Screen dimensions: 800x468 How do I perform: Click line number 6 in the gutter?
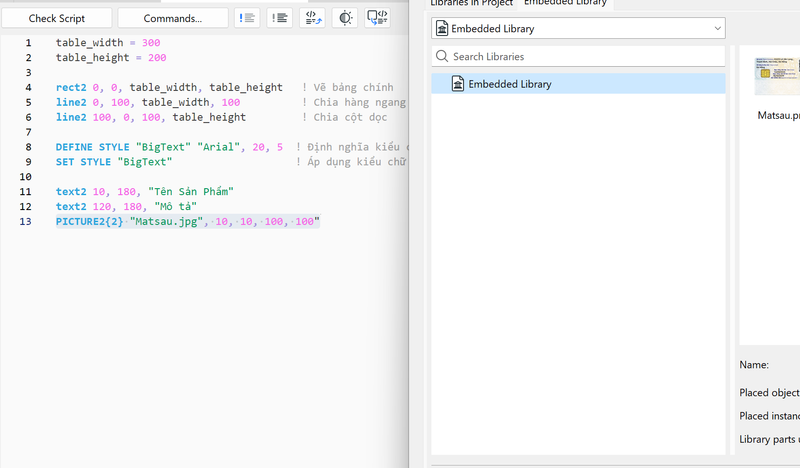(x=28, y=117)
